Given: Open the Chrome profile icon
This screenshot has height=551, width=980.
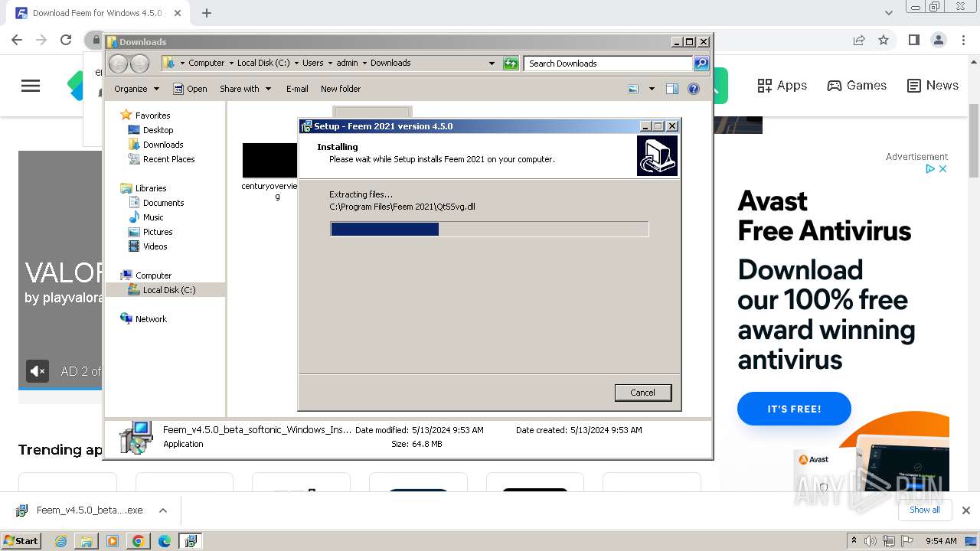Looking at the screenshot, I should point(939,40).
